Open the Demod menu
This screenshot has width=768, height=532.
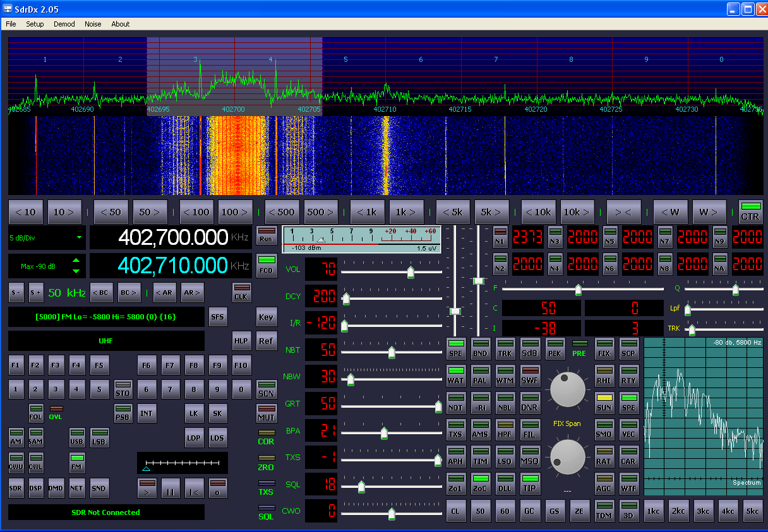click(64, 24)
